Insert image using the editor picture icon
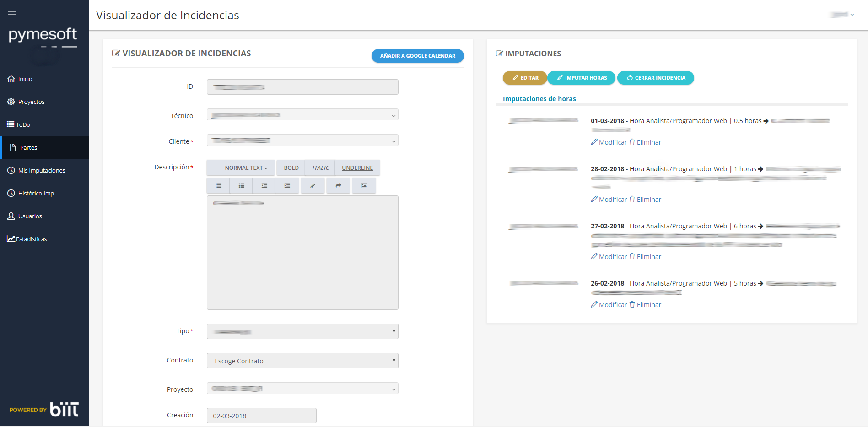 [x=364, y=186]
